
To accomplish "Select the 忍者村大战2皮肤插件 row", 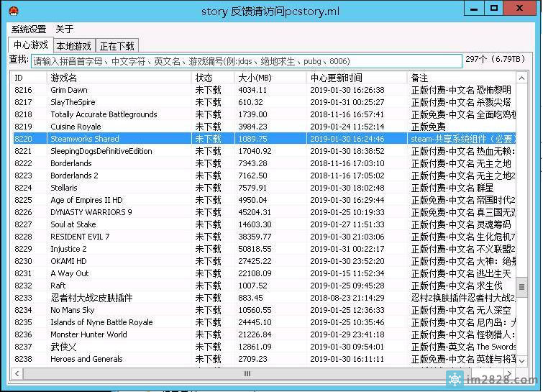I will (264, 298).
